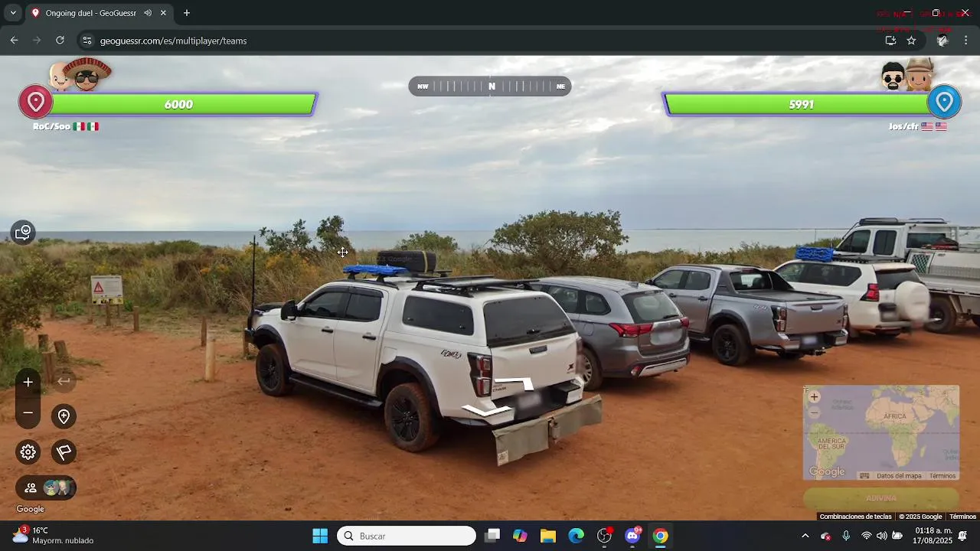Mute the tab audio speaker icon
Image resolution: width=980 pixels, height=551 pixels.
pos(148,13)
